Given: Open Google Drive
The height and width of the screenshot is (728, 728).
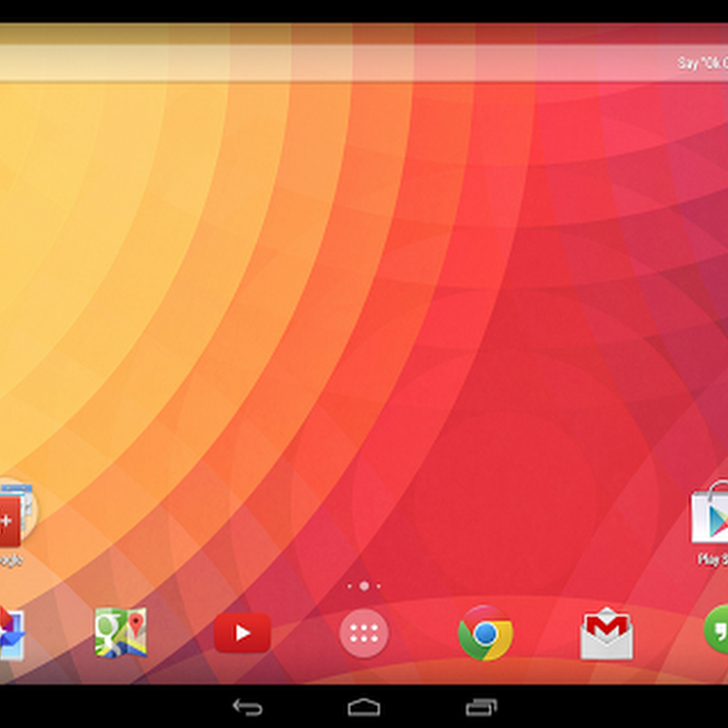Looking at the screenshot, I should (10, 633).
